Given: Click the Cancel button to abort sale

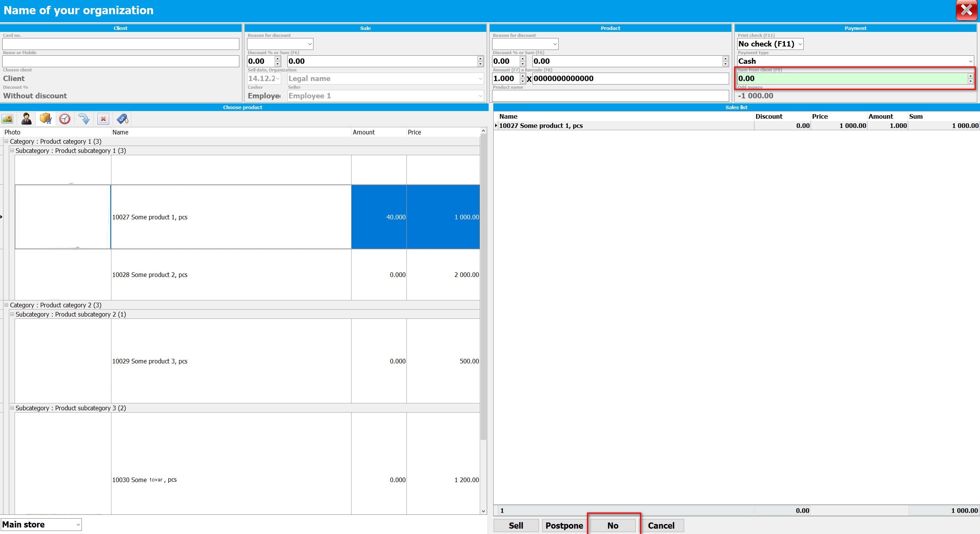Looking at the screenshot, I should (x=660, y=525).
